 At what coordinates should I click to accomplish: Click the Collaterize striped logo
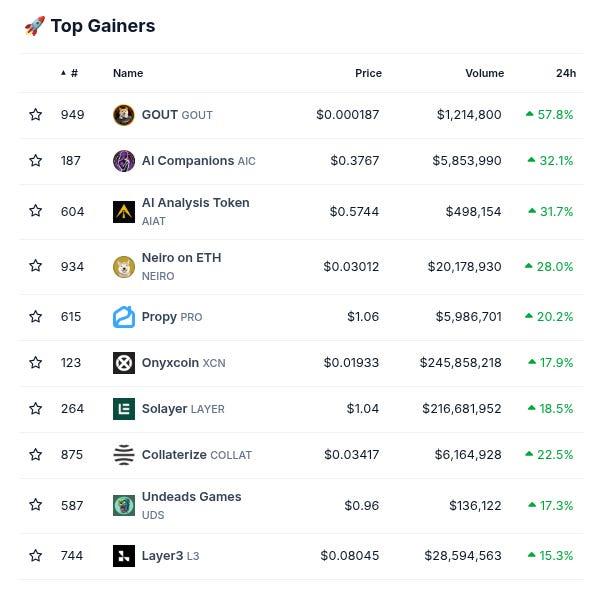[x=124, y=455]
